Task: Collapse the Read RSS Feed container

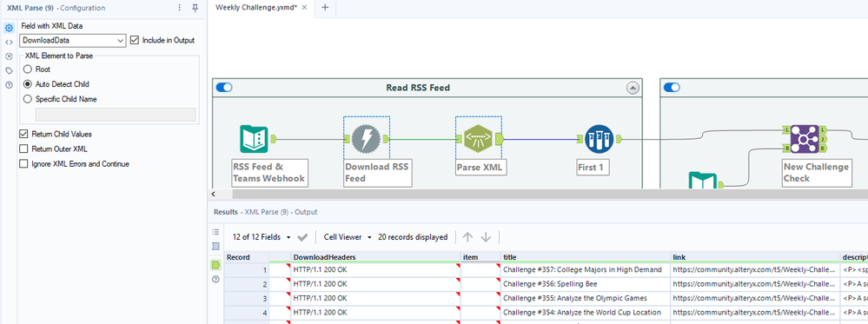Action: tap(633, 88)
